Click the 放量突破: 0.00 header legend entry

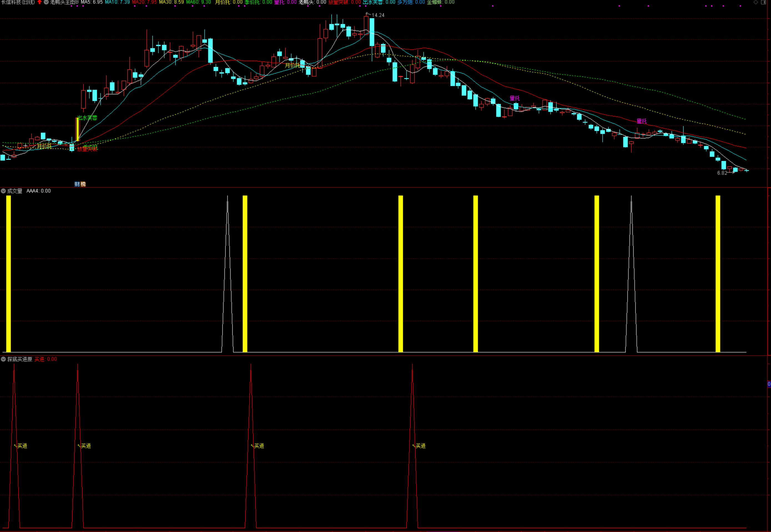[x=344, y=2]
